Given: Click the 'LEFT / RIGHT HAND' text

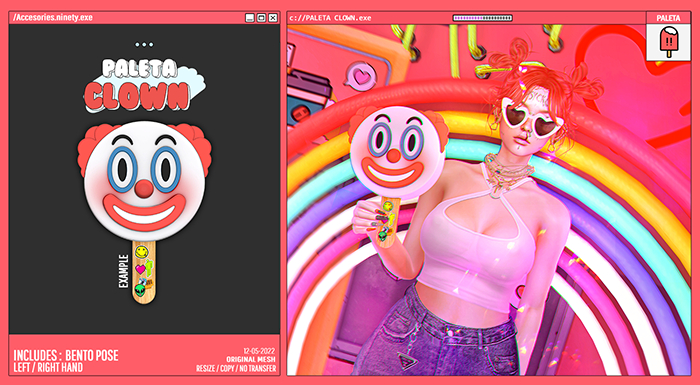Looking at the screenshot, I should pyautogui.click(x=48, y=368).
